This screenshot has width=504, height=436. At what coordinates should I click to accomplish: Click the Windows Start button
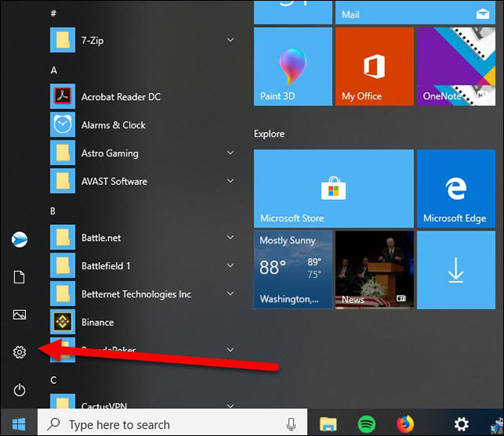[19, 424]
